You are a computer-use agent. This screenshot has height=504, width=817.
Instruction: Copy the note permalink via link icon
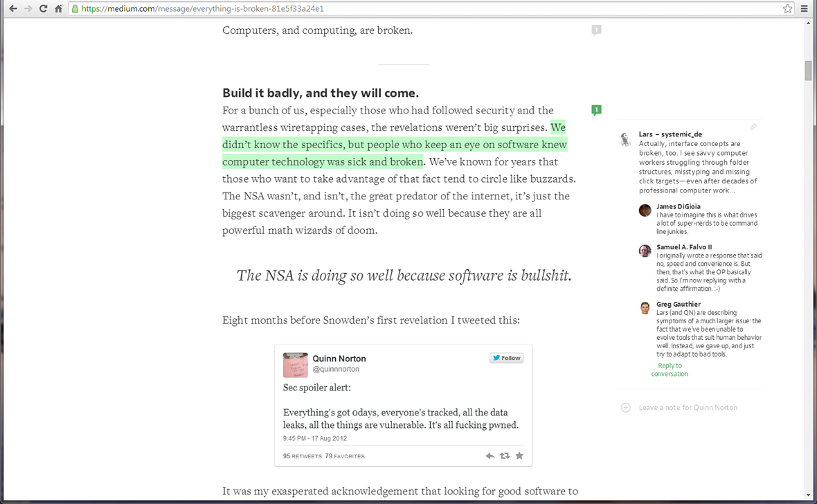753,127
